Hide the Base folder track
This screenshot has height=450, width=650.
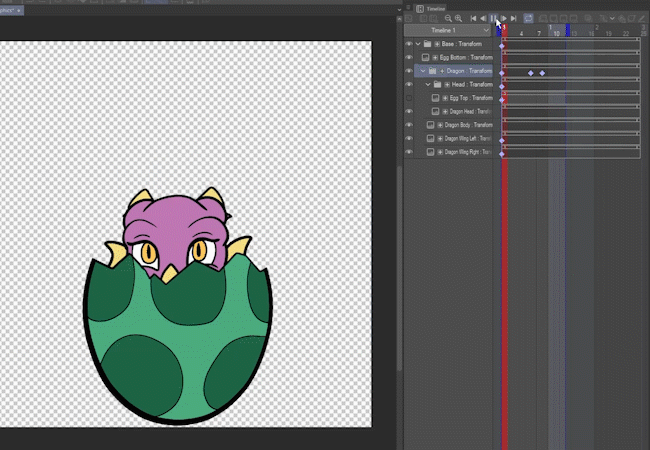(x=409, y=44)
